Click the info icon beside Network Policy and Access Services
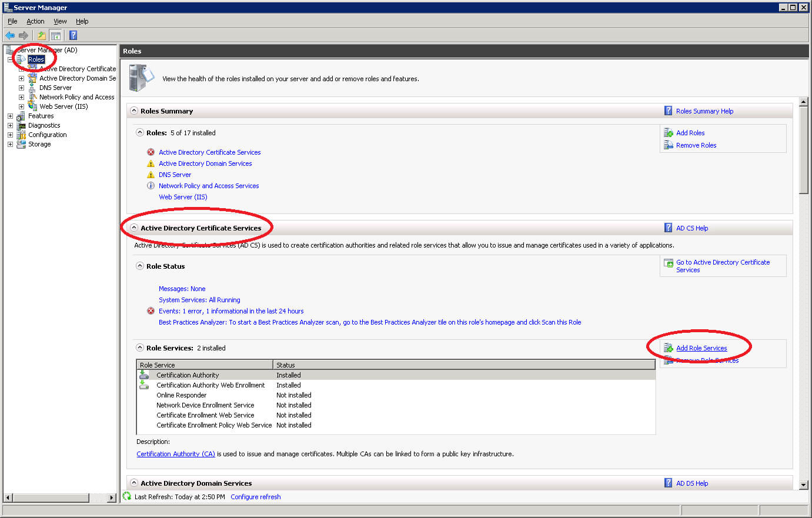Image resolution: width=812 pixels, height=518 pixels. (x=151, y=186)
